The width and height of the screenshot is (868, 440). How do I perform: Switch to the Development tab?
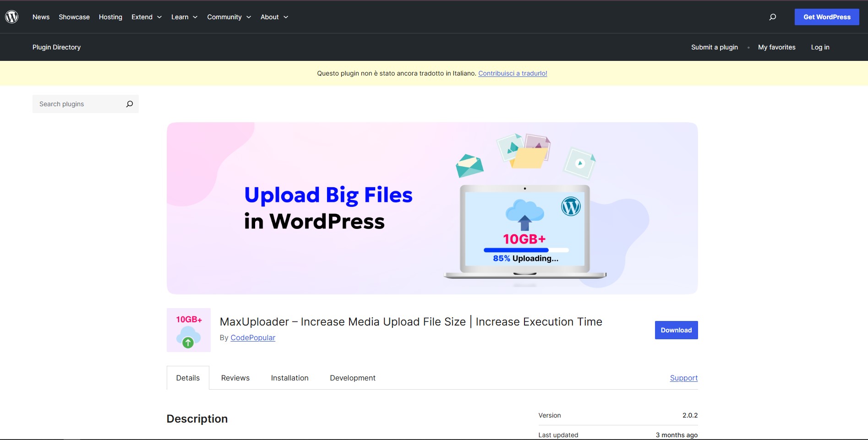(x=353, y=378)
